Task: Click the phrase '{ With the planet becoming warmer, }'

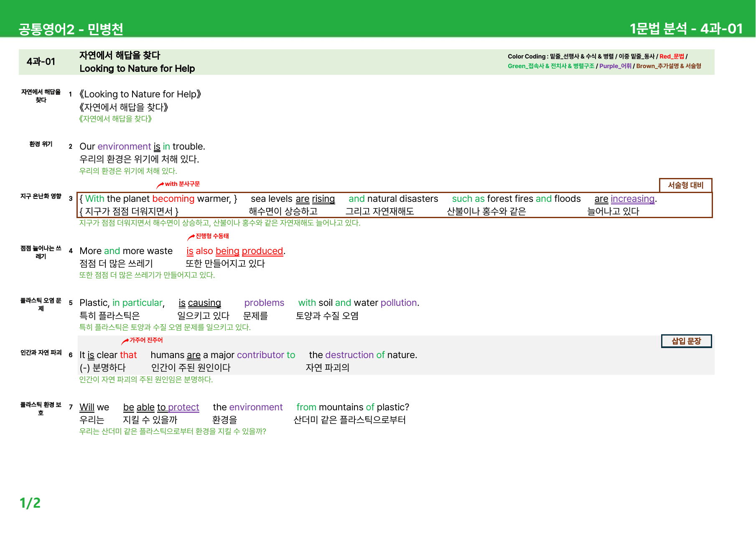Action: [x=158, y=199]
